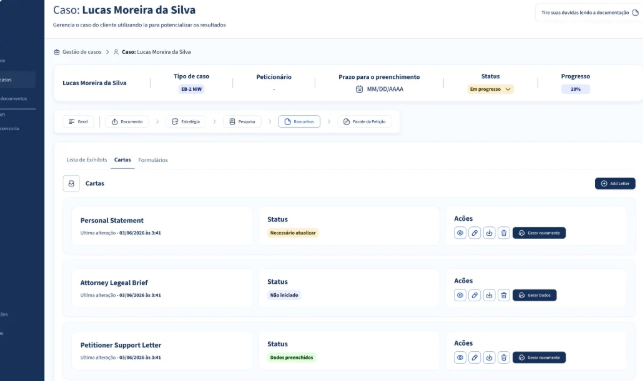Click the Attorney Legeal Brief title
Image resolution: width=643 pixels, height=381 pixels.
coord(114,283)
